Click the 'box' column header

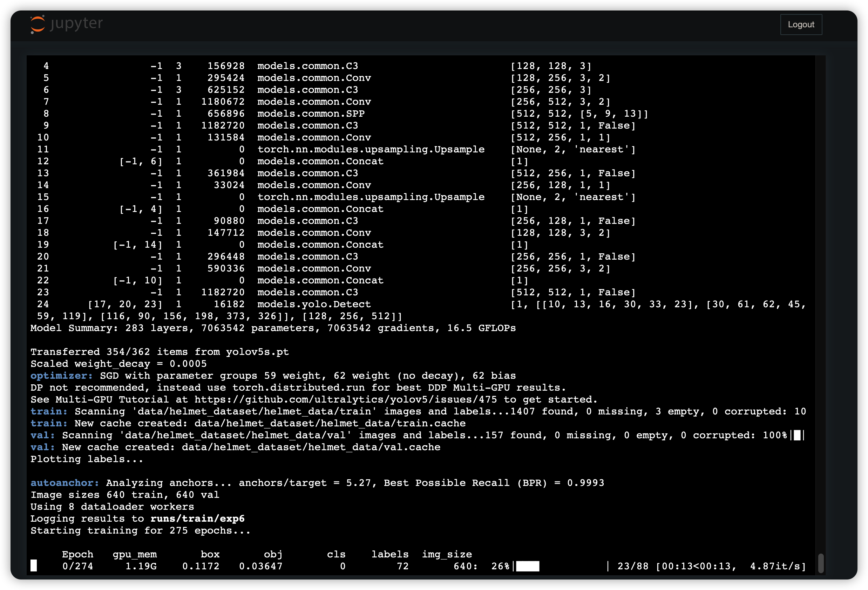click(210, 554)
